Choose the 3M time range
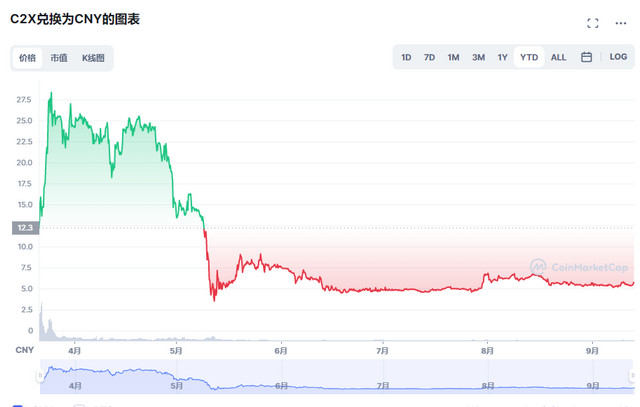Screen dimensions: 640x407 pyautogui.click(x=478, y=57)
